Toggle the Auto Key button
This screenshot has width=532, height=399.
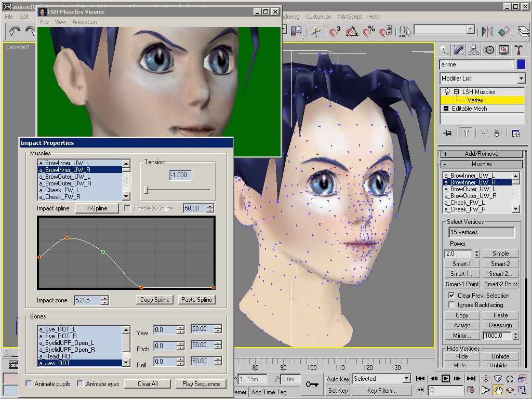[x=338, y=379]
